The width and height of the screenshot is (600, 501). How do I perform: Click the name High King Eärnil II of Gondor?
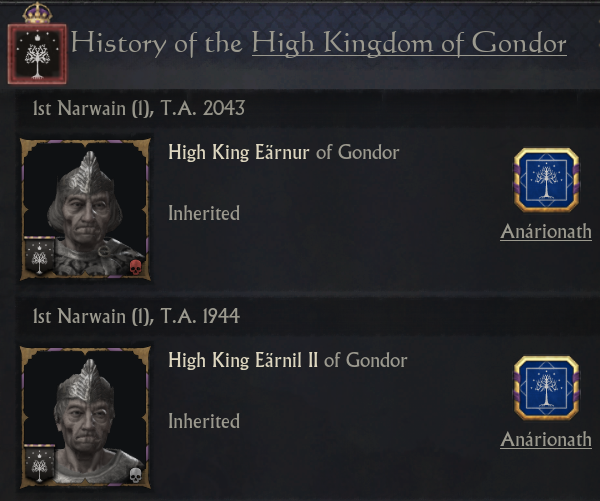pyautogui.click(x=288, y=360)
